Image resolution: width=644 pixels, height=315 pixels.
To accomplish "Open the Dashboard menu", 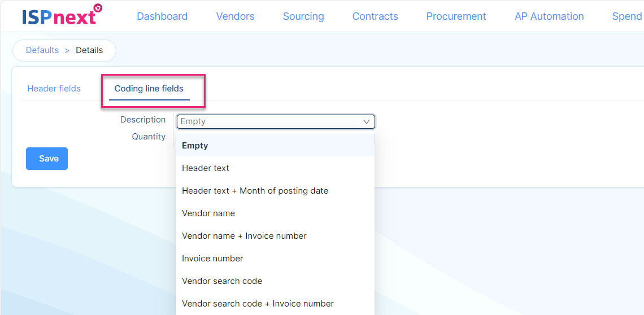I will click(162, 16).
